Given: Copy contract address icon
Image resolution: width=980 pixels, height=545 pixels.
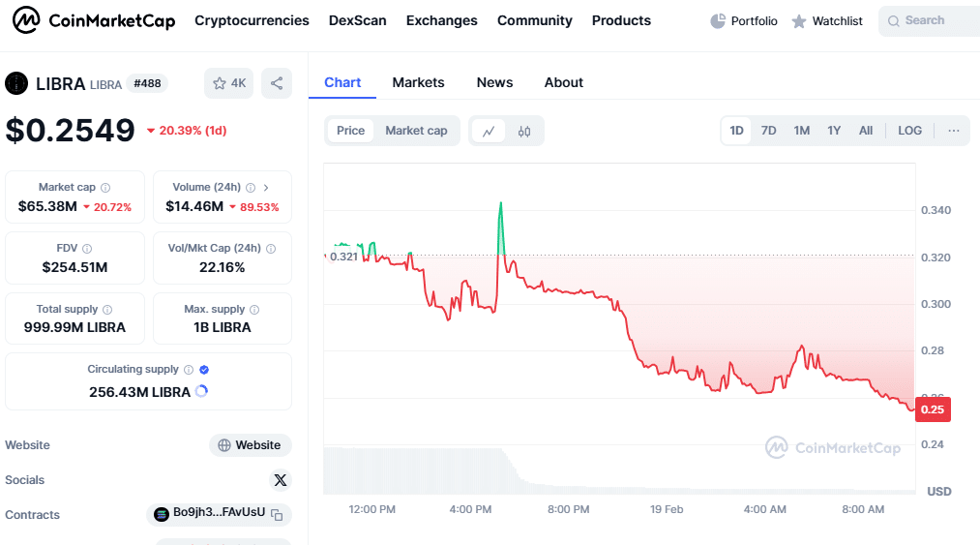Looking at the screenshot, I should [277, 514].
